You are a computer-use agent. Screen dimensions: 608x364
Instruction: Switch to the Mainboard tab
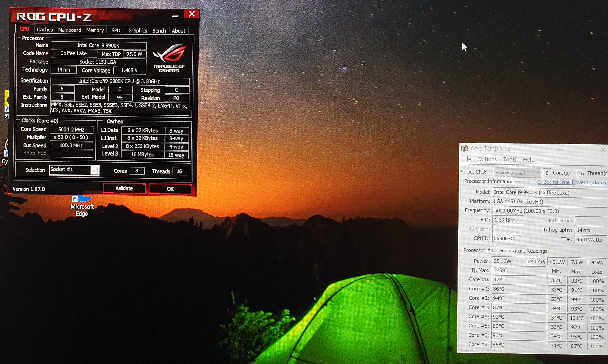pyautogui.click(x=70, y=30)
